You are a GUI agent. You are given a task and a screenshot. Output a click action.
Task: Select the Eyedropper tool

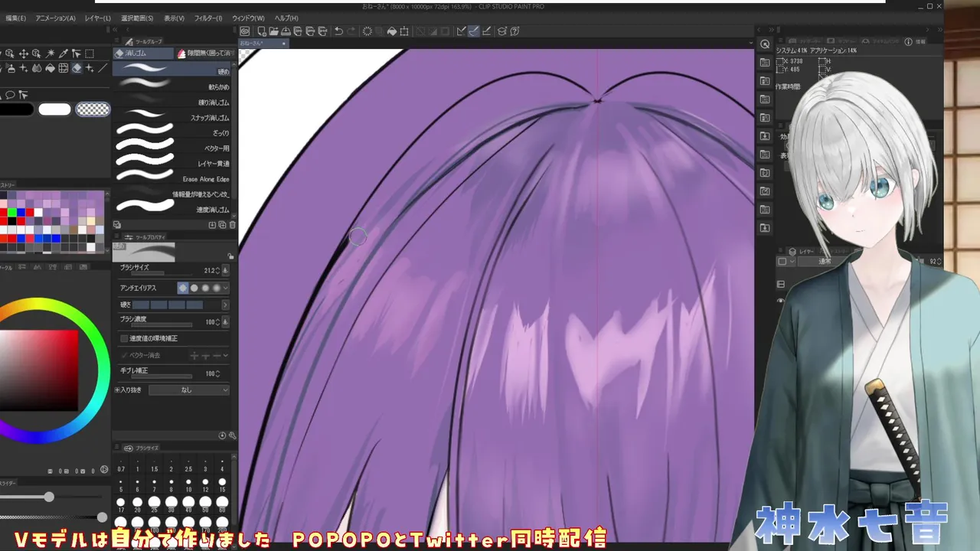point(64,54)
